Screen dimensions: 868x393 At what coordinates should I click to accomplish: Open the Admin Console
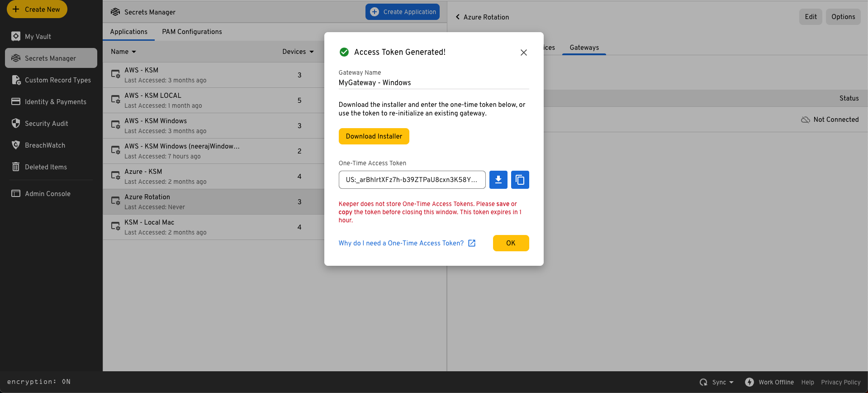(47, 194)
